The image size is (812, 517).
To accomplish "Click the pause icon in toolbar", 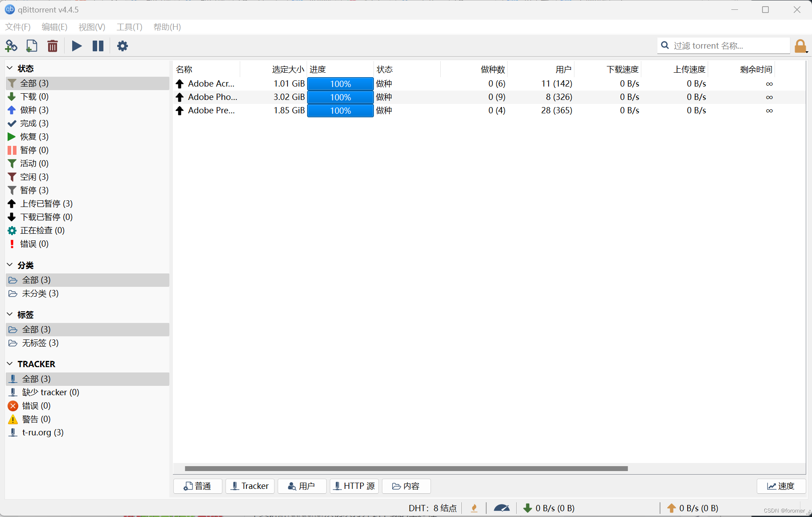I will pos(98,46).
